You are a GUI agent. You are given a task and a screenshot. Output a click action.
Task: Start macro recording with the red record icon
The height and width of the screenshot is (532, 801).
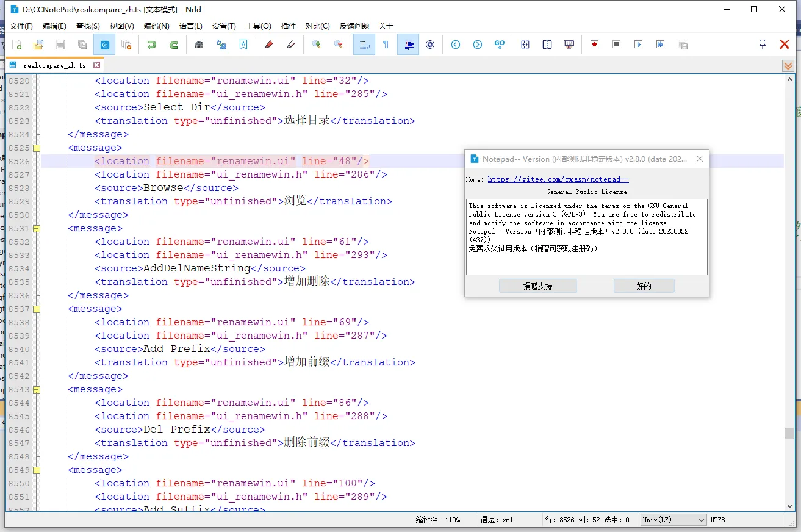594,44
